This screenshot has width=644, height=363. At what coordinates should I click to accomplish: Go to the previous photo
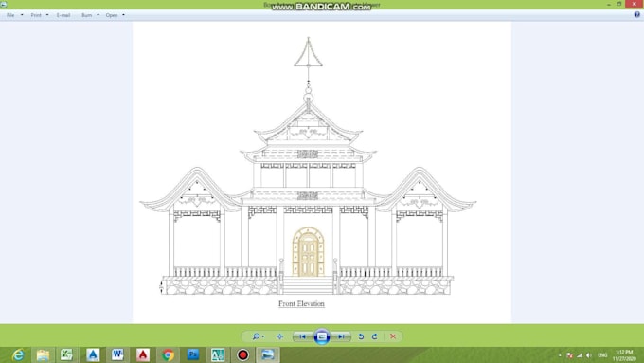pos(303,336)
